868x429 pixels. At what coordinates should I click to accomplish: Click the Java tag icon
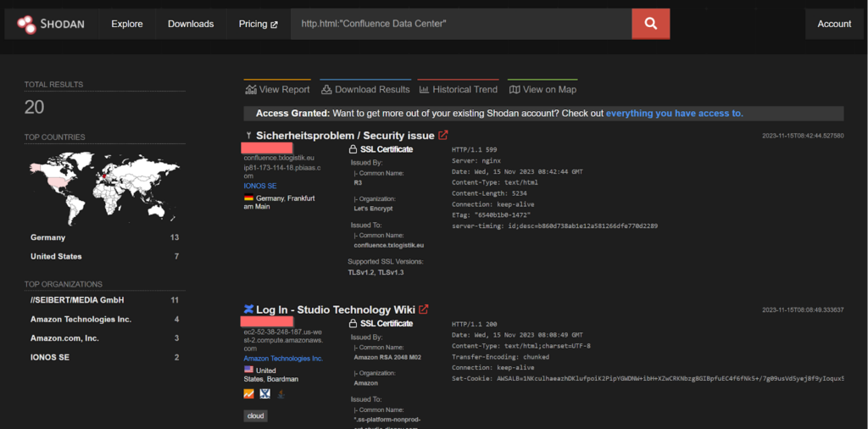point(281,394)
